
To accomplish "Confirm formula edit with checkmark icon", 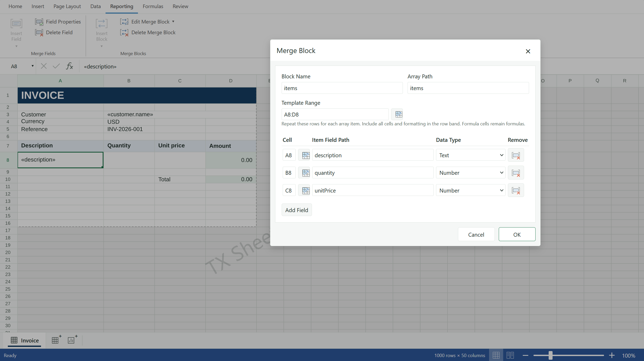I will [56, 66].
